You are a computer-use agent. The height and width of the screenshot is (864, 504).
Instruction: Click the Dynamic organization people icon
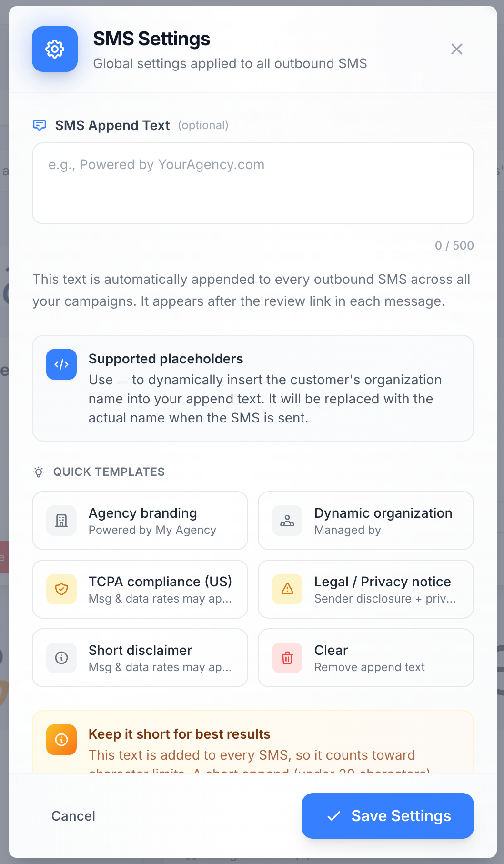[287, 521]
